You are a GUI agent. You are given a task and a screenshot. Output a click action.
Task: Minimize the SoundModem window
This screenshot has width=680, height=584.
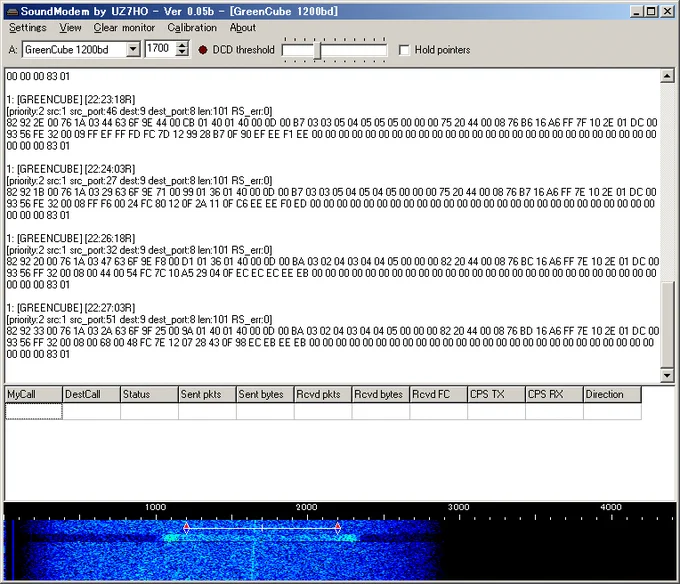pos(636,11)
